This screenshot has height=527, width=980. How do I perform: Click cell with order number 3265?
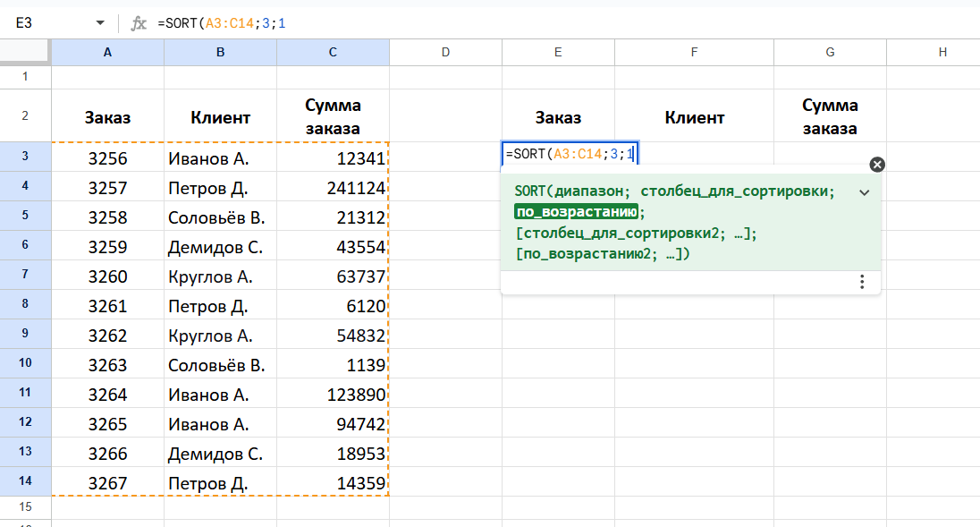click(107, 424)
